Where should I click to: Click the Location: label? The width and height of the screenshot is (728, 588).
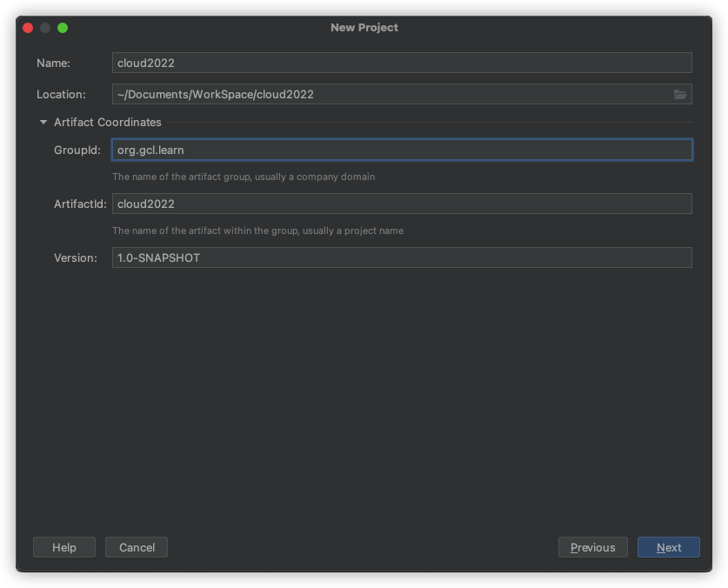pyautogui.click(x=61, y=95)
